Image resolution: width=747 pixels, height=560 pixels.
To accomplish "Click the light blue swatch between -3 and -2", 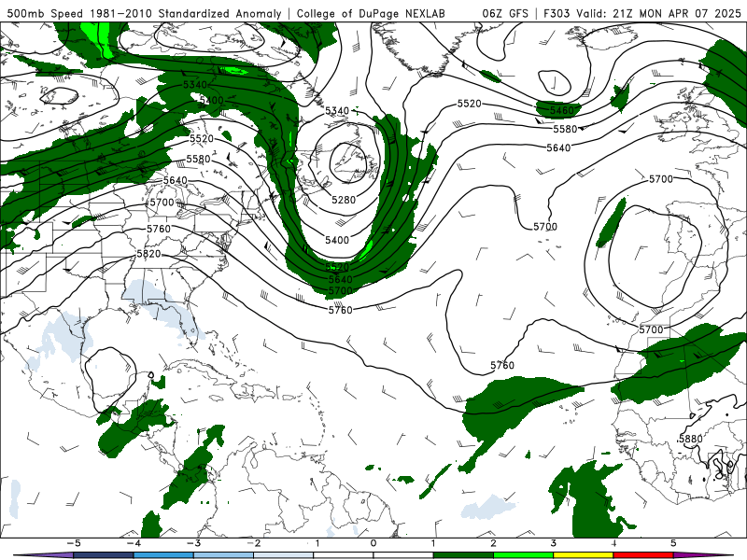I will [x=223, y=555].
